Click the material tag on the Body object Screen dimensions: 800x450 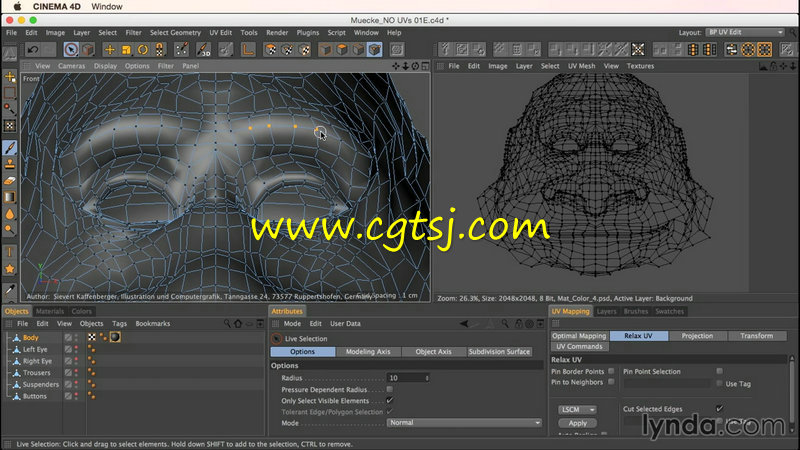[115, 338]
